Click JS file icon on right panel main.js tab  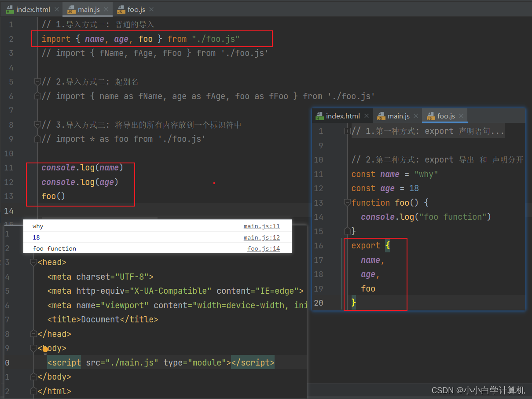(x=381, y=116)
